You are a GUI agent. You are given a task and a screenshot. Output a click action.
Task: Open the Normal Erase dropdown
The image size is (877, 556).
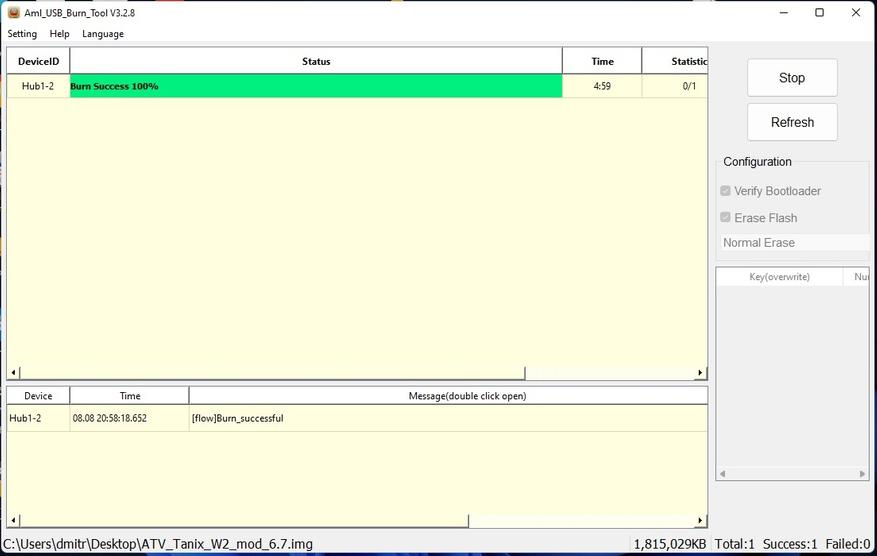click(x=795, y=243)
